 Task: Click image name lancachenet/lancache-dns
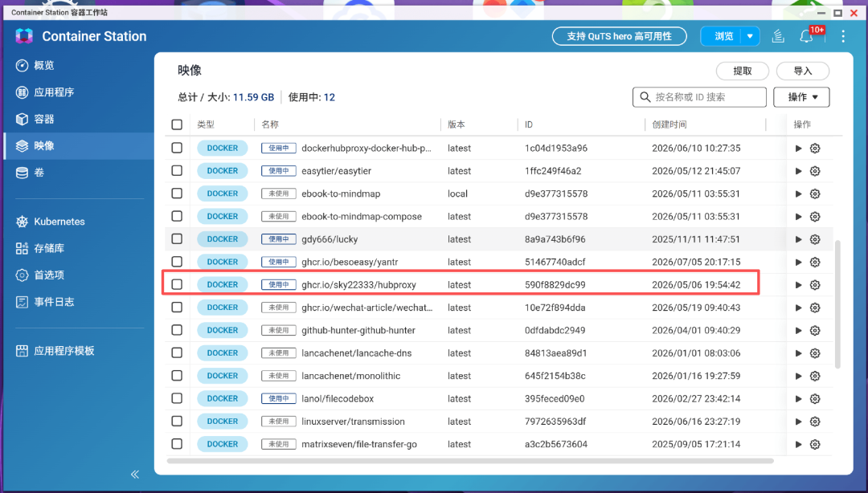357,353
